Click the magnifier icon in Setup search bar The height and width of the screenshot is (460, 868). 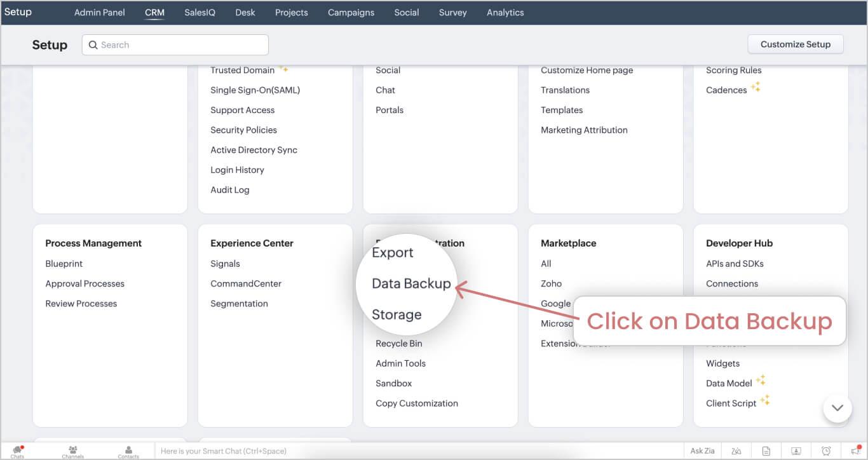pos(93,44)
